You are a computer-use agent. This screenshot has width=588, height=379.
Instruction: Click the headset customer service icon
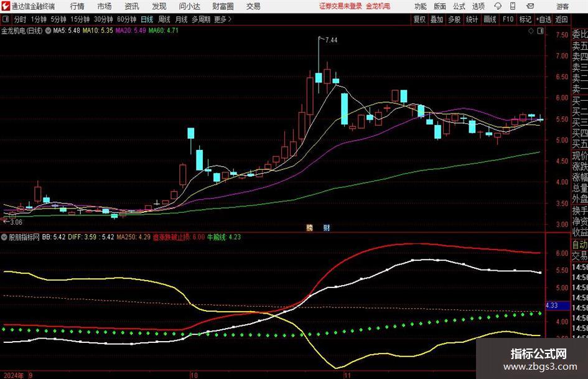(x=498, y=6)
